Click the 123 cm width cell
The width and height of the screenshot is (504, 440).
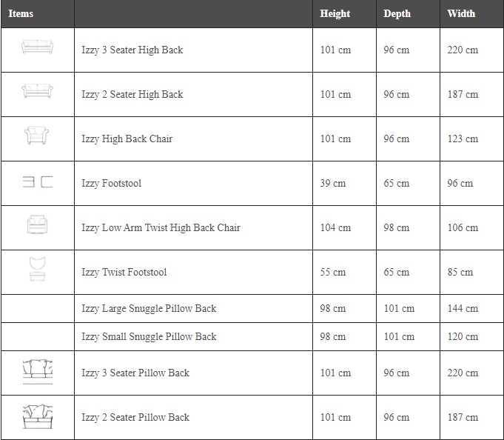(463, 139)
